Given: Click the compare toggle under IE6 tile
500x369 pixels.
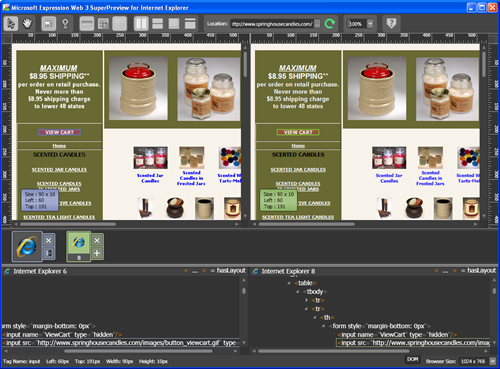Looking at the screenshot, I should click(49, 253).
